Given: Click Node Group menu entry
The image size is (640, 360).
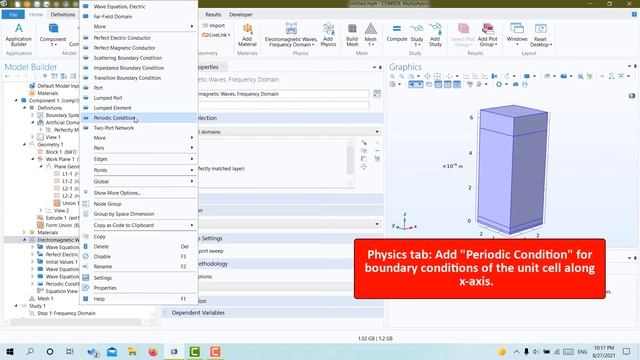Looking at the screenshot, I should [x=139, y=204].
